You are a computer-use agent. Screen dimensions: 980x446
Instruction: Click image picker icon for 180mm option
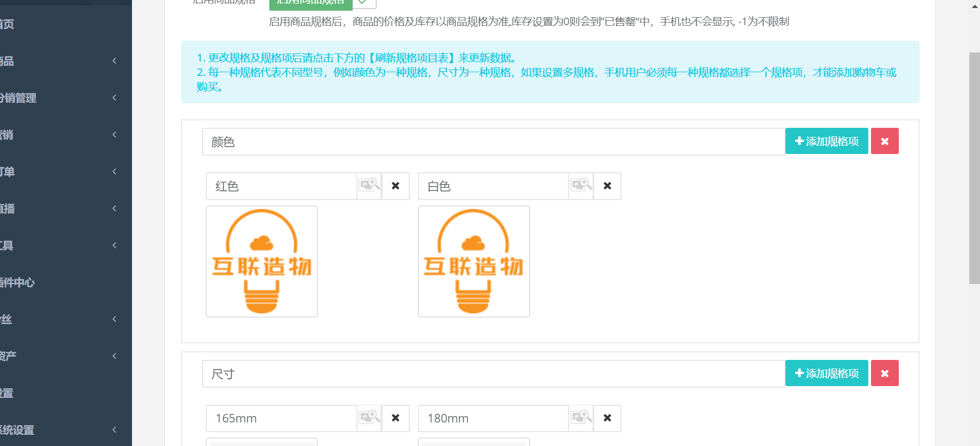(x=581, y=418)
